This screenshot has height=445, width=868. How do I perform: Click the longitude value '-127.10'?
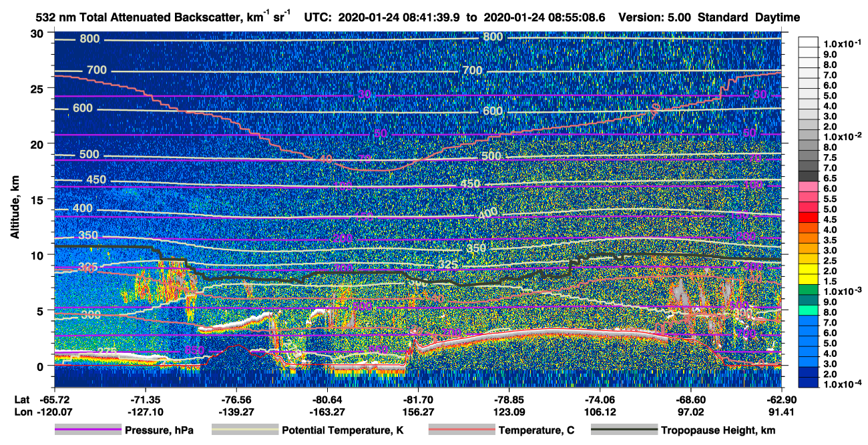tap(145, 412)
